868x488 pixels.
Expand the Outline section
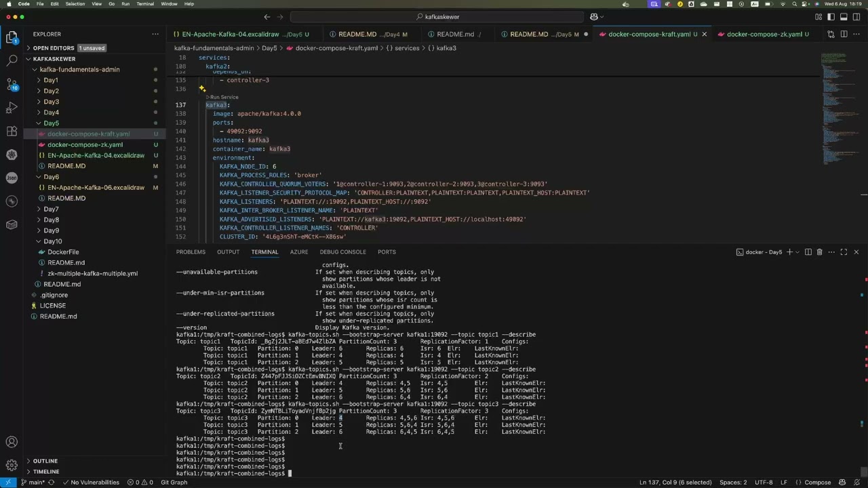point(95,461)
